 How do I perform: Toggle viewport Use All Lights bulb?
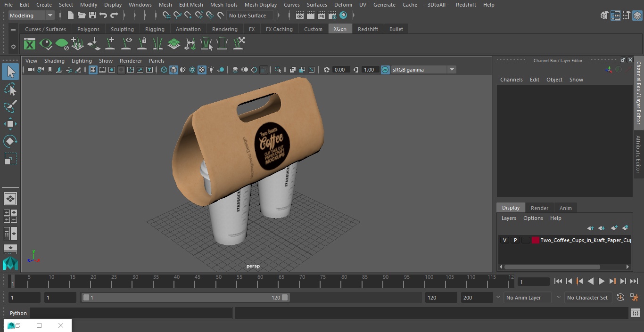(x=211, y=70)
